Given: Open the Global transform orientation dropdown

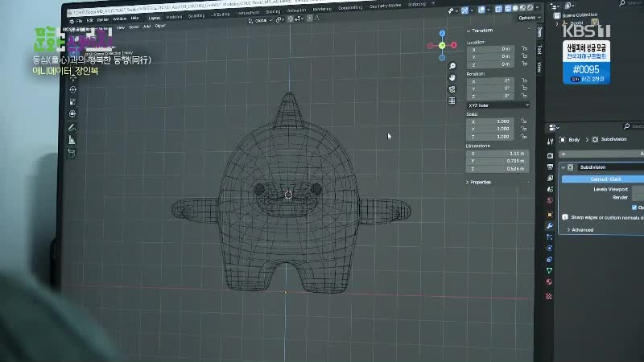Looking at the screenshot, I should point(260,21).
